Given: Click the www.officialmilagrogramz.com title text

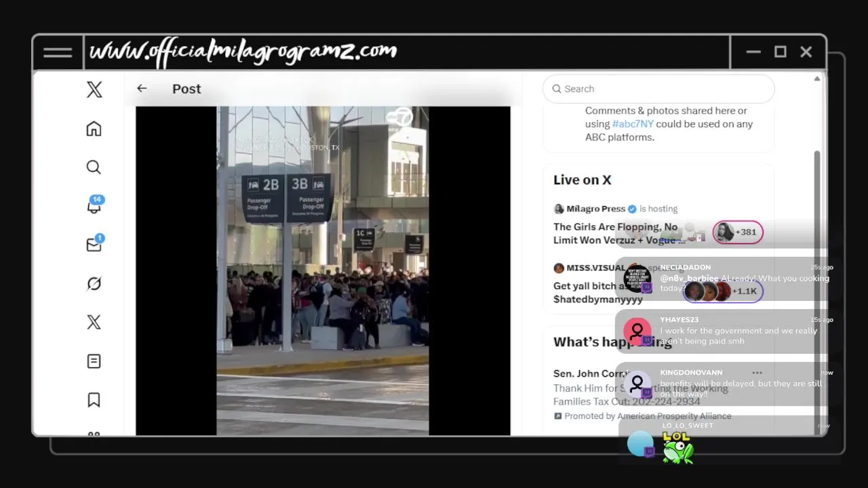Looking at the screenshot, I should (243, 52).
